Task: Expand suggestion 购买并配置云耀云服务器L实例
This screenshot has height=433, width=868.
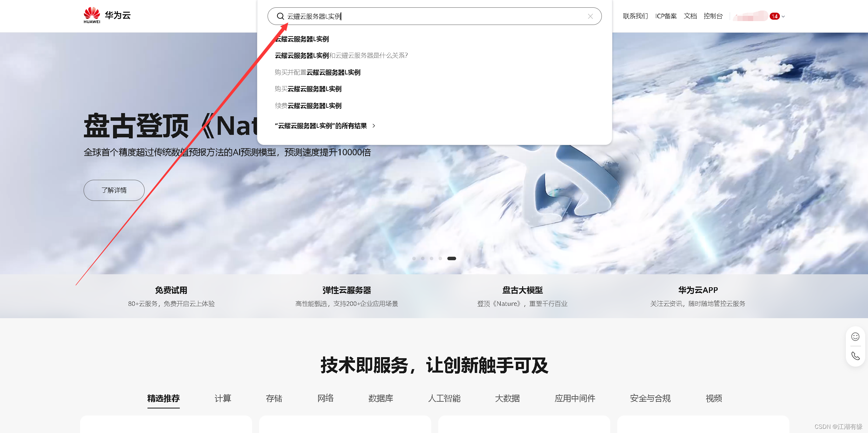Action: (x=317, y=72)
